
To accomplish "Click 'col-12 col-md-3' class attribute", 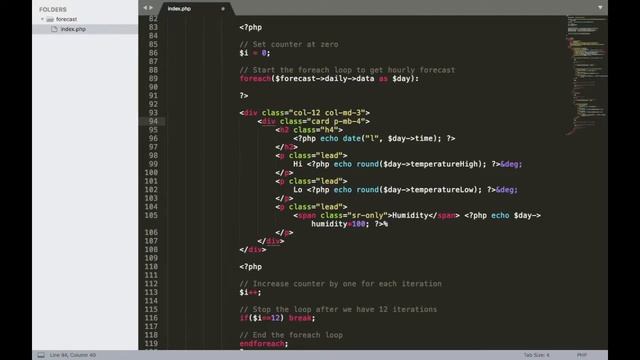I will 327,113.
